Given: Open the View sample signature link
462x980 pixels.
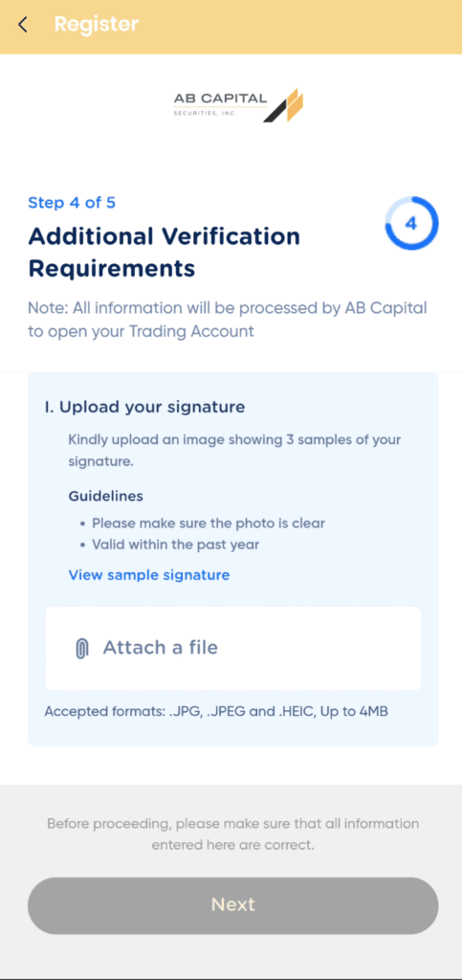Looking at the screenshot, I should (x=149, y=574).
